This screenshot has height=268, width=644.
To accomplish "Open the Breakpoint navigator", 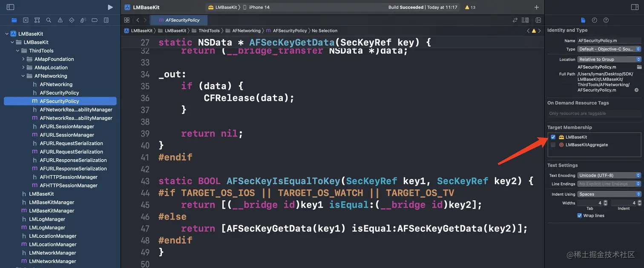I will (x=95, y=20).
